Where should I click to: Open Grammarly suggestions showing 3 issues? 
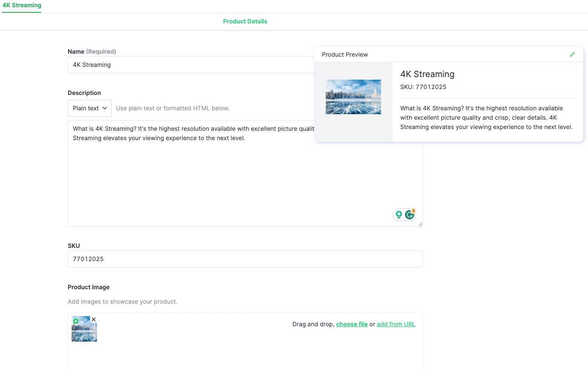point(409,215)
